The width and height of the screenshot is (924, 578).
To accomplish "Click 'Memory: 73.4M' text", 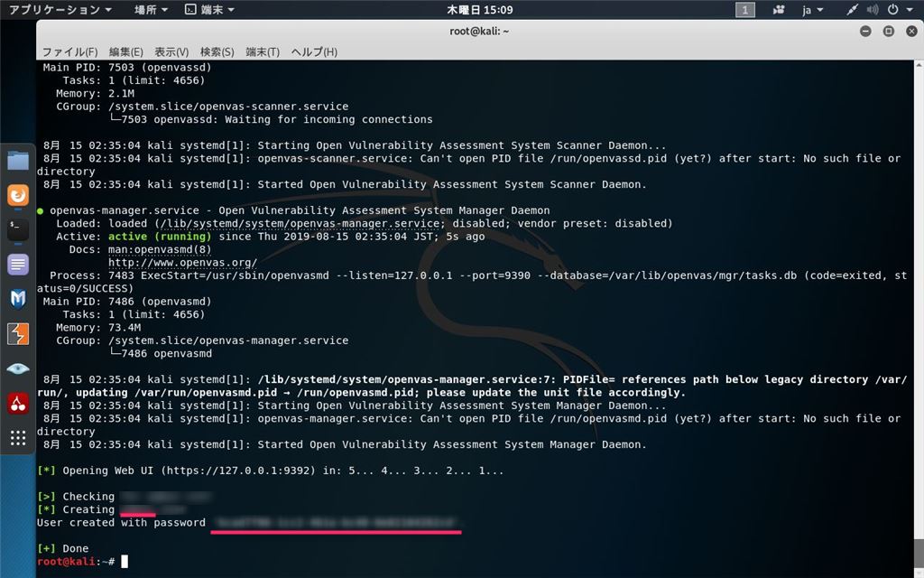I will [98, 327].
